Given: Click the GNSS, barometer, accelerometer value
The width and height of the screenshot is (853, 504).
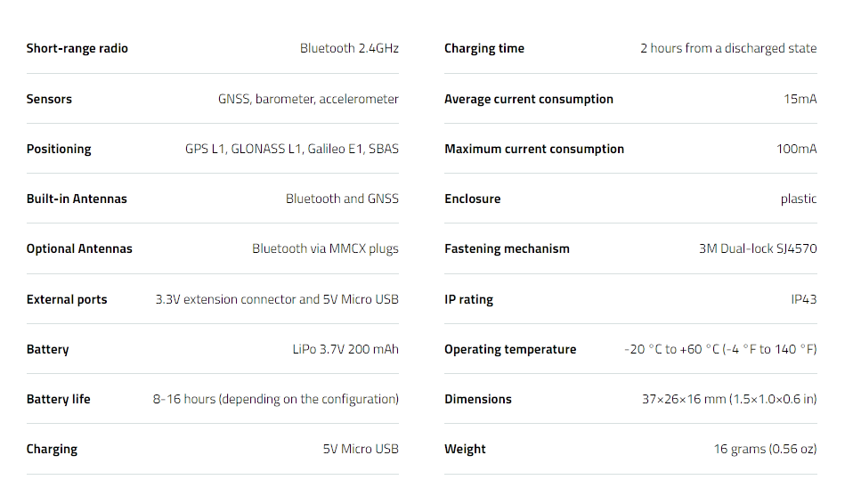Looking at the screenshot, I should [308, 99].
